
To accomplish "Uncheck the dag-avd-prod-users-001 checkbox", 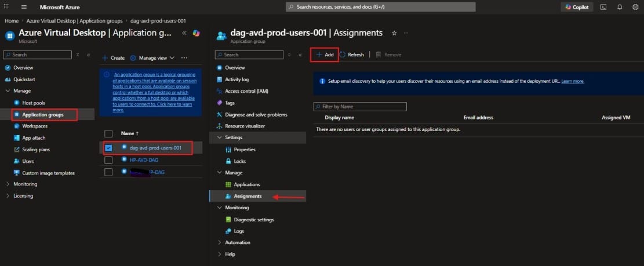I will (108, 148).
